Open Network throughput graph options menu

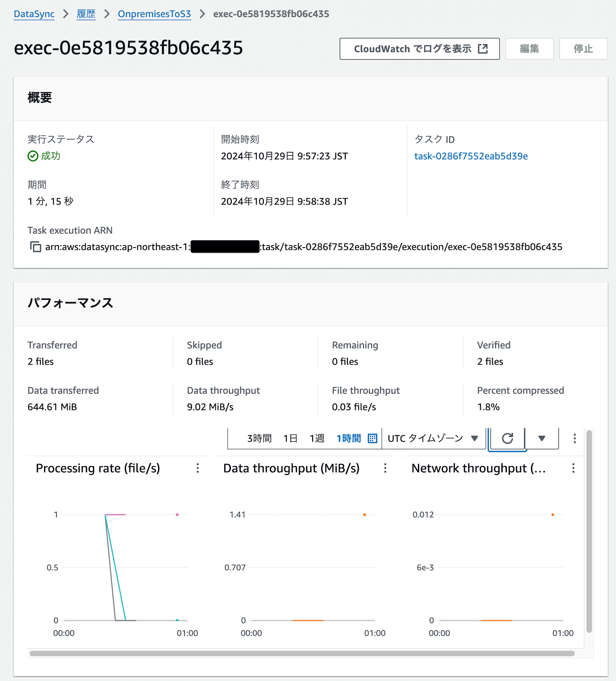point(573,468)
